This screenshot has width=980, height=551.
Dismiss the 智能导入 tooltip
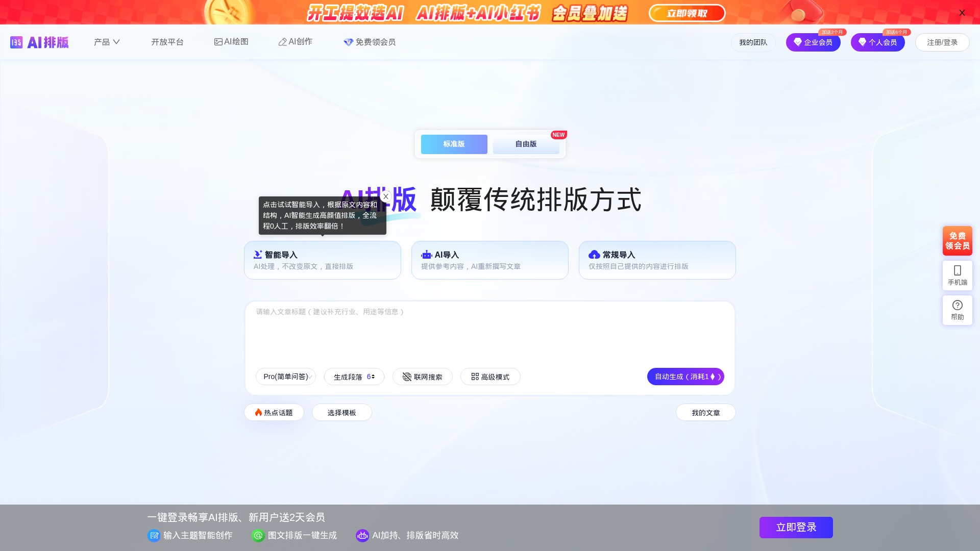coord(386,196)
